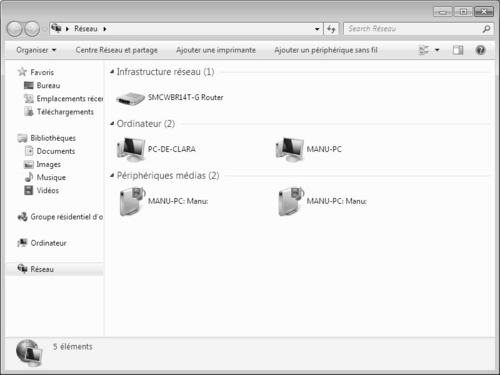Viewport: 500px width, 375px height.
Task: Select the MANU-PC computer icon
Action: [x=290, y=149]
